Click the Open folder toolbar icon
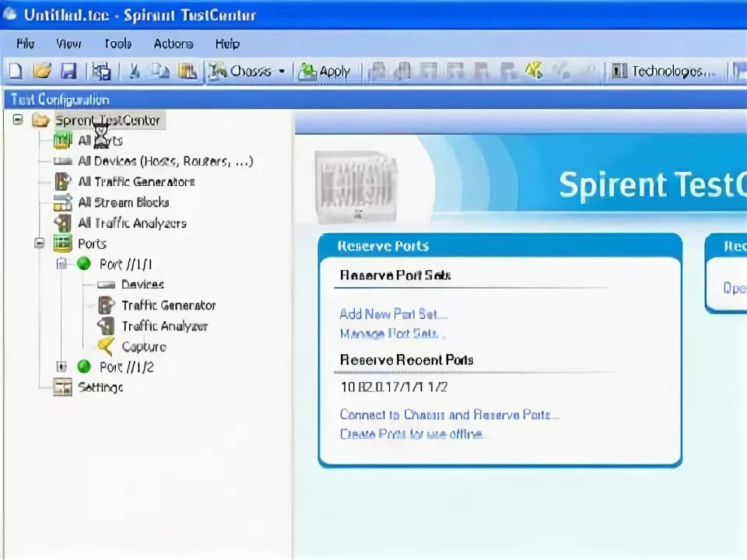The width and height of the screenshot is (747, 560). coord(42,72)
